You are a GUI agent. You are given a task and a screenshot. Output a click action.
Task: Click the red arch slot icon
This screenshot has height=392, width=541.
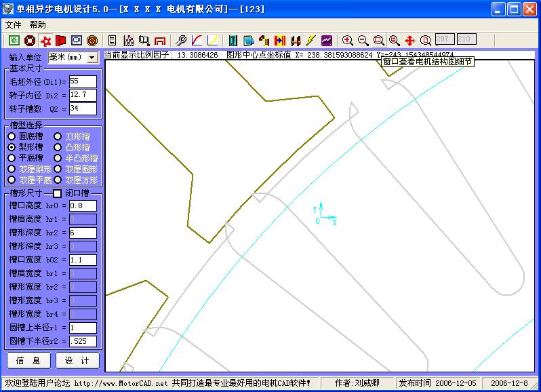pyautogui.click(x=160, y=41)
